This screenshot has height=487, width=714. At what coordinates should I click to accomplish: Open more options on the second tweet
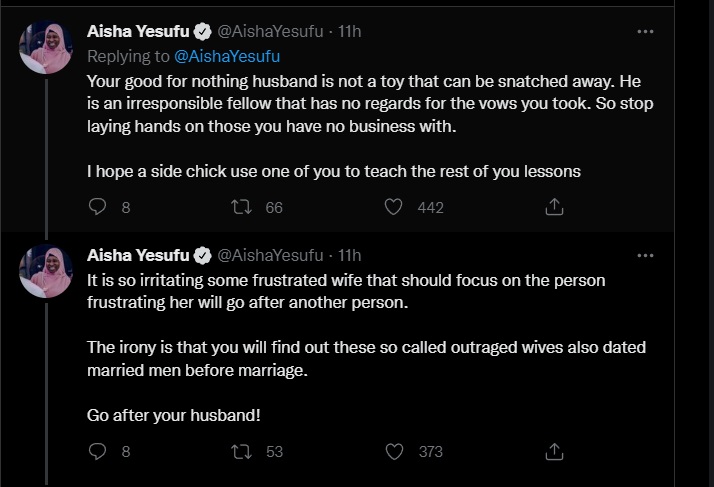[x=645, y=255]
